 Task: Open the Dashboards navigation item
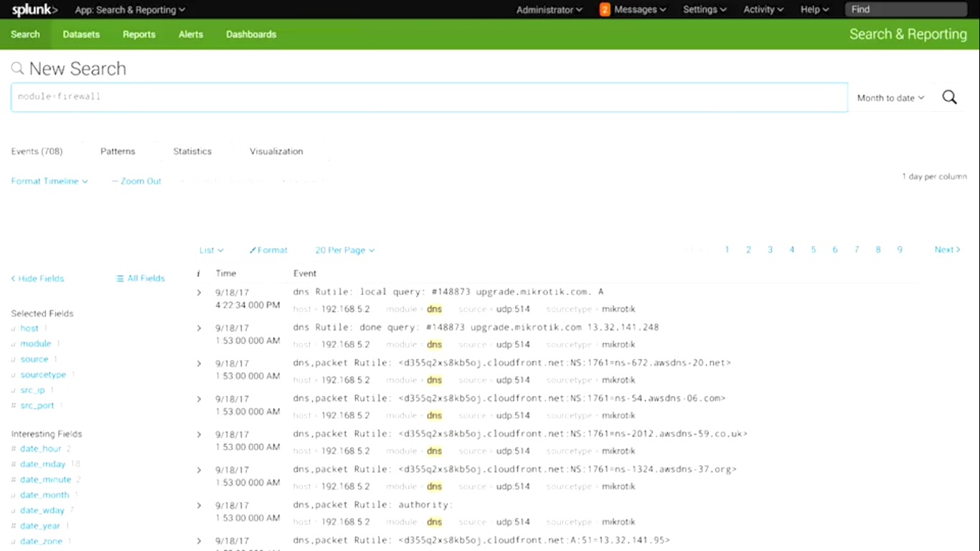pos(251,34)
